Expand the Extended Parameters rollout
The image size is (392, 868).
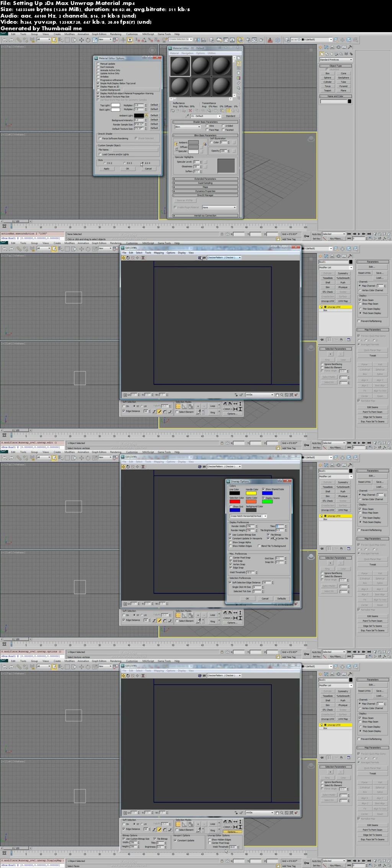(205, 179)
